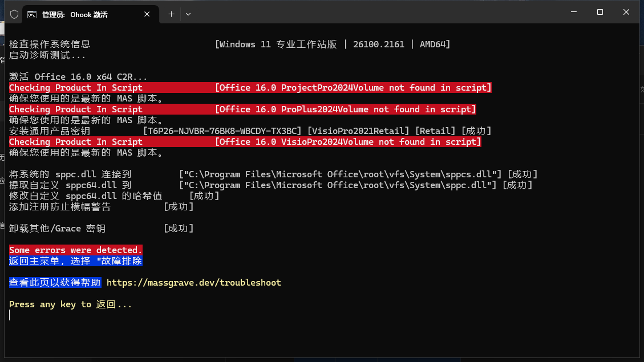
Task: Click '激活 Office 16.0 x64 C2R...' line
Action: tap(78, 77)
